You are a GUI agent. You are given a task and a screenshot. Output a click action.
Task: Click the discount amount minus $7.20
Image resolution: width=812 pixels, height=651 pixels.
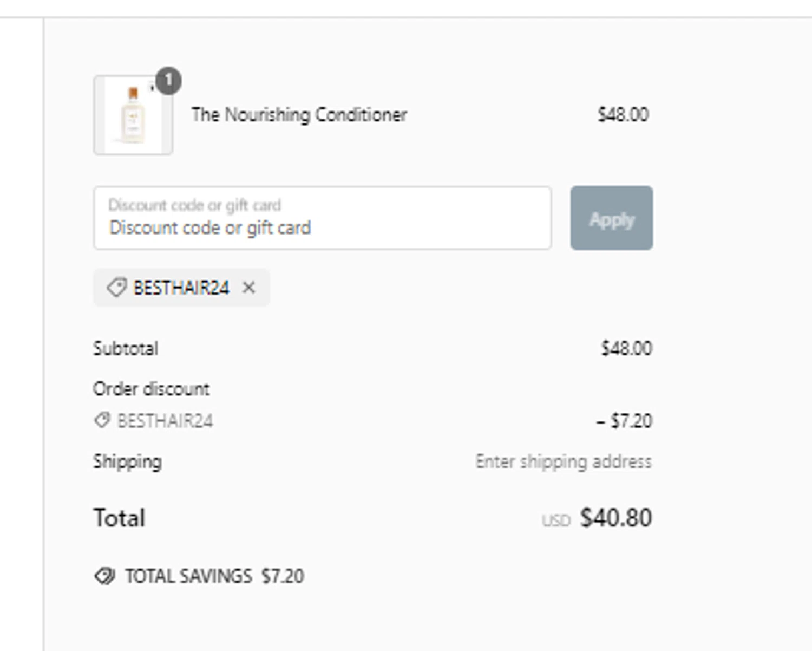(624, 421)
